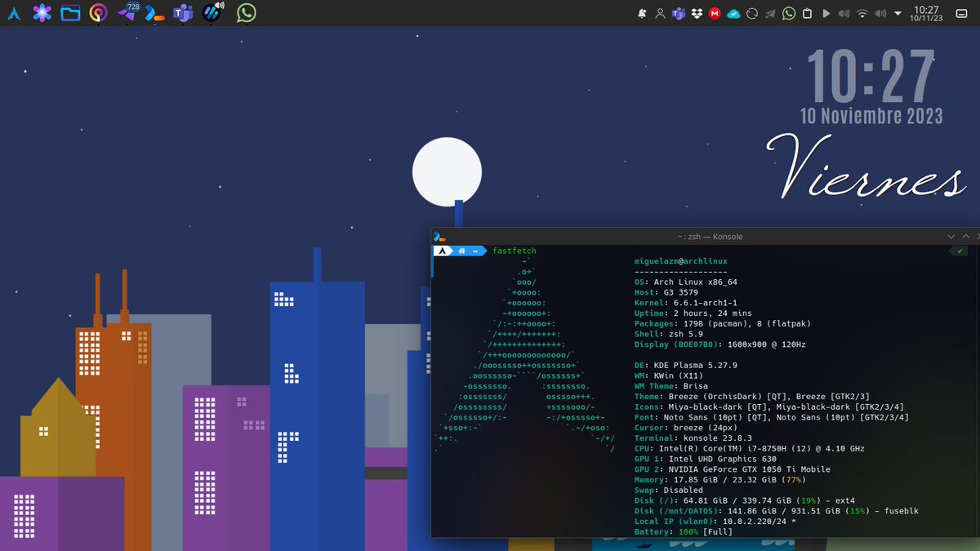The image size is (980, 551).
Task: Open WhatsApp from the task panel
Action: 246,13
